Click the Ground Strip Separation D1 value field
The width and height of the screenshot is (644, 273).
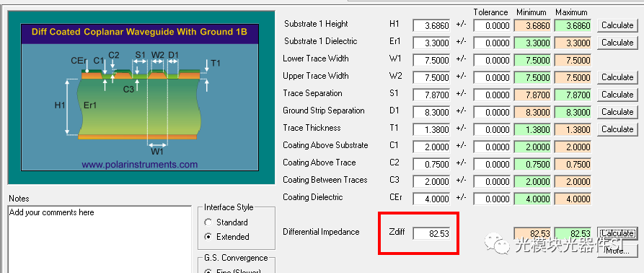click(x=432, y=112)
